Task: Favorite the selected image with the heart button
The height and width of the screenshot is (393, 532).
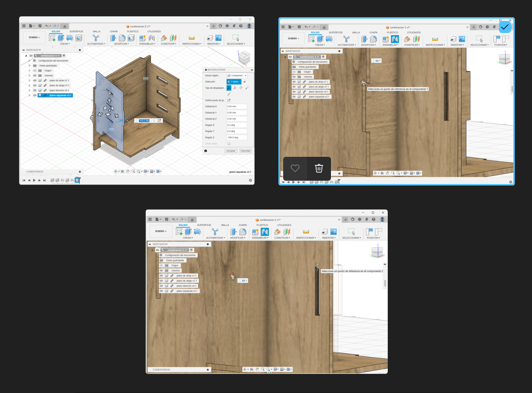Action: point(295,168)
